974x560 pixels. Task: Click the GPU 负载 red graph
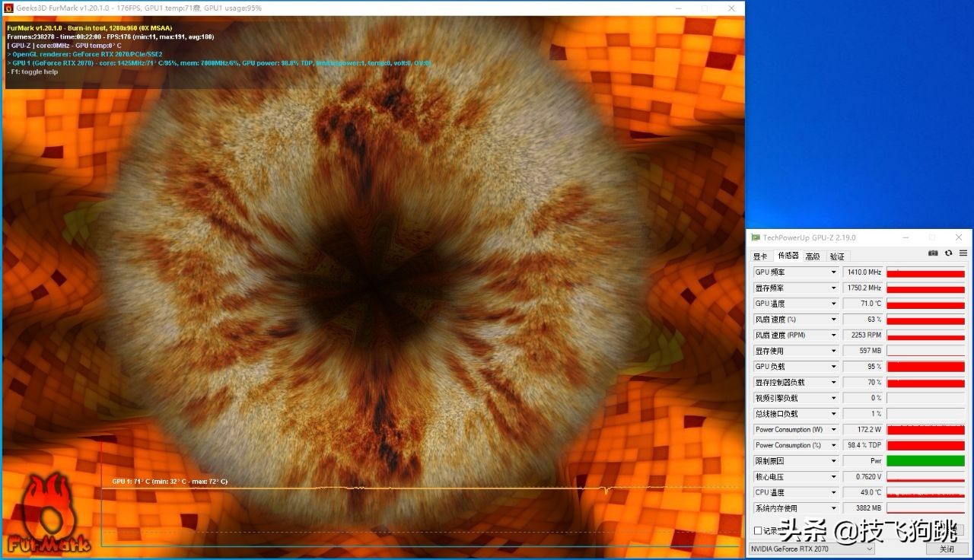point(925,367)
